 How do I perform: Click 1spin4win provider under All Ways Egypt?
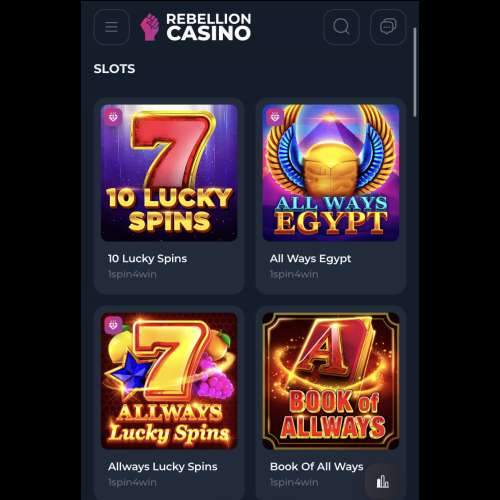(294, 275)
